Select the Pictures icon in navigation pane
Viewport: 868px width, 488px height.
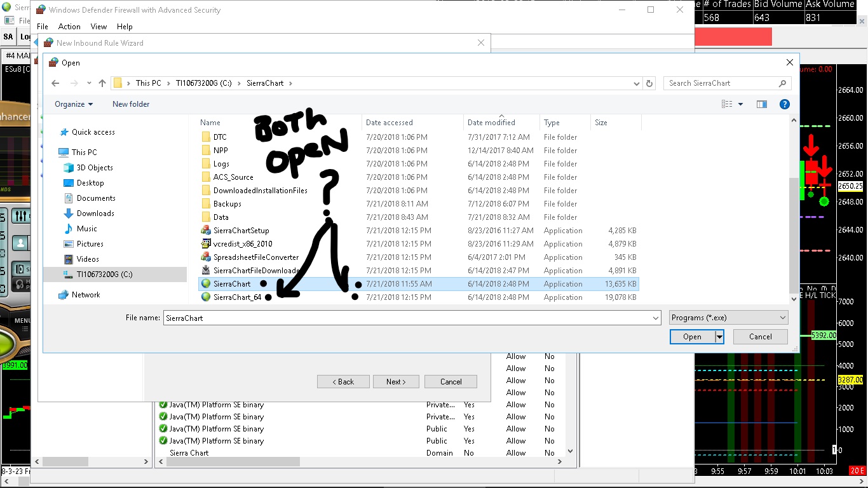pyautogui.click(x=69, y=244)
